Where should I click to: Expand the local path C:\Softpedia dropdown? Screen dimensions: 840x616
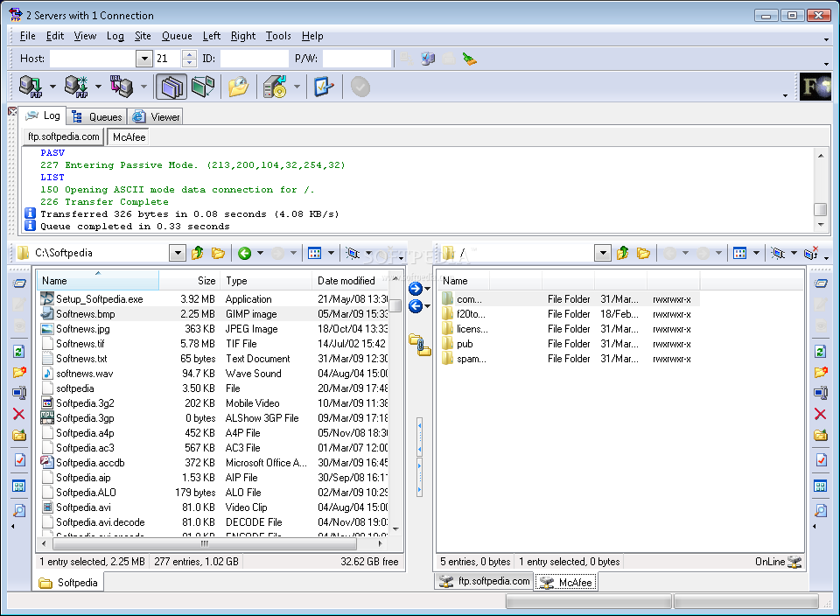178,253
